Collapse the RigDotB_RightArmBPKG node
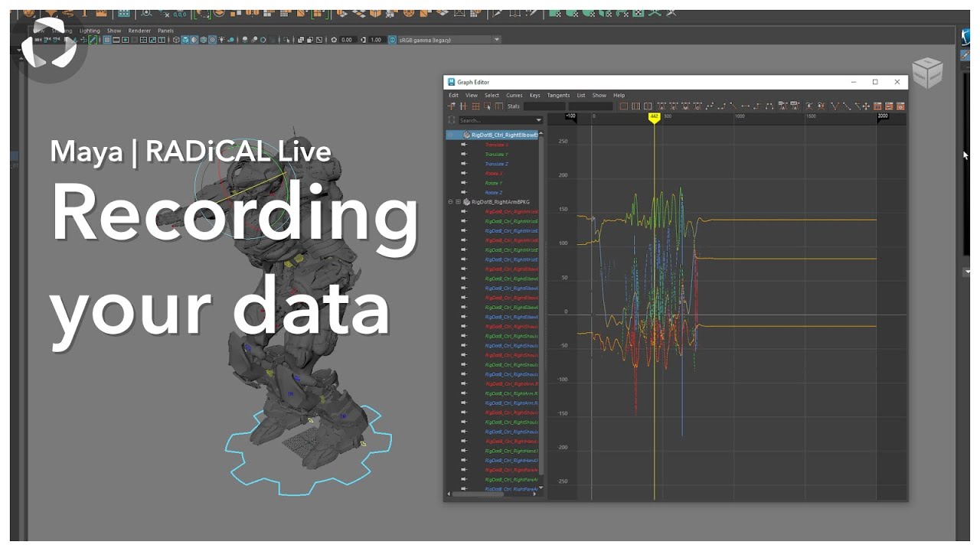980x551 pixels. tap(450, 202)
